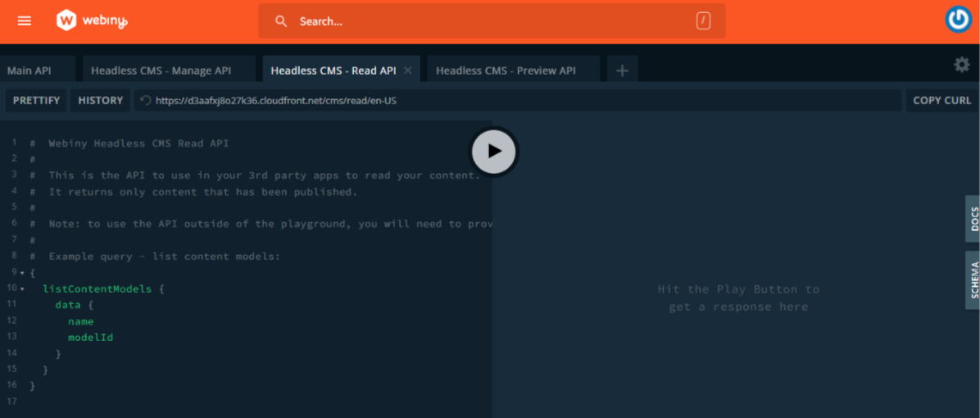The height and width of the screenshot is (418, 980).
Task: Open playground settings gear
Action: (x=962, y=65)
